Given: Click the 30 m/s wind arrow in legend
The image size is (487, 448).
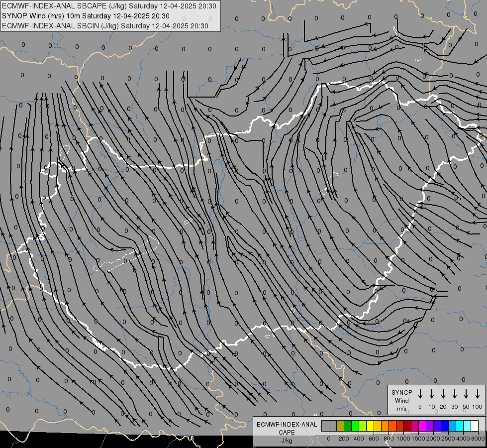Looking at the screenshot, I should [454, 394].
